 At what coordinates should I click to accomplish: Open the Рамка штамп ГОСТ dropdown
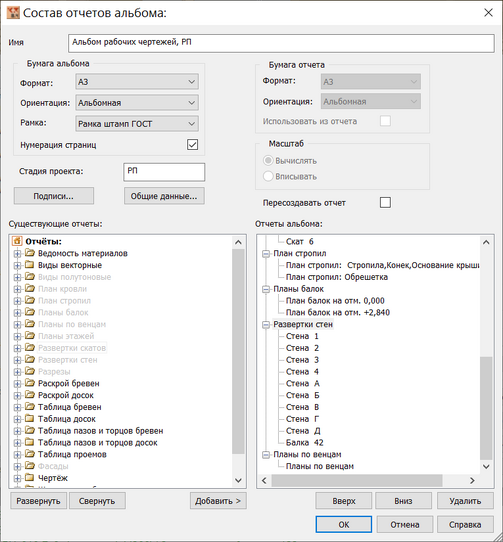pos(137,124)
